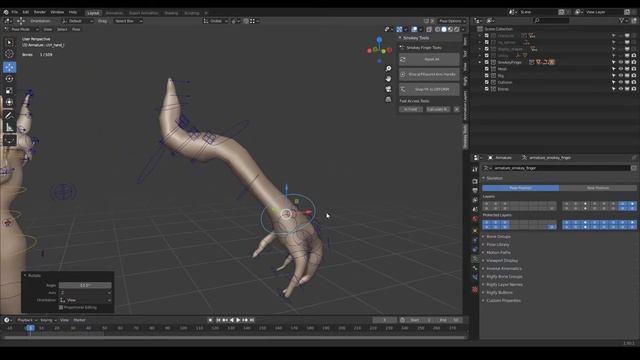Viewport: 640px width, 360px height.
Task: Select the Annotate pencil tool
Action: tap(9, 115)
